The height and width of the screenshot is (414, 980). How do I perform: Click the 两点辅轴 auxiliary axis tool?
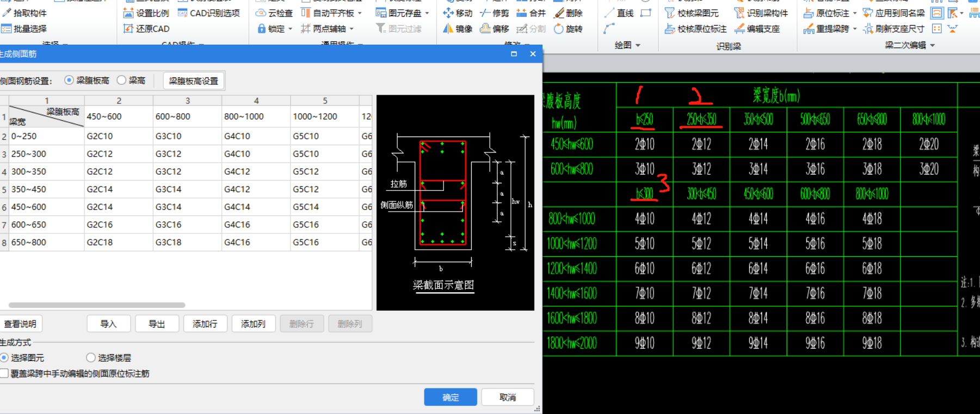point(323,29)
